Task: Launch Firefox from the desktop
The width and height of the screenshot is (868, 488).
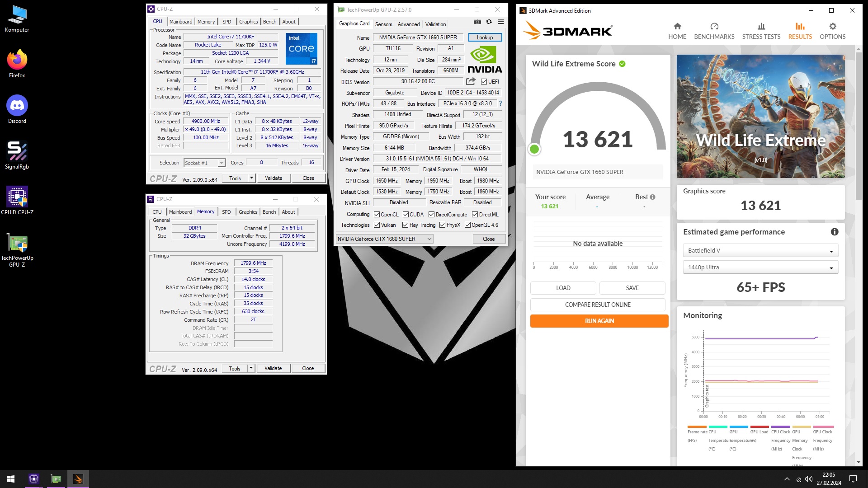Action: [x=17, y=64]
